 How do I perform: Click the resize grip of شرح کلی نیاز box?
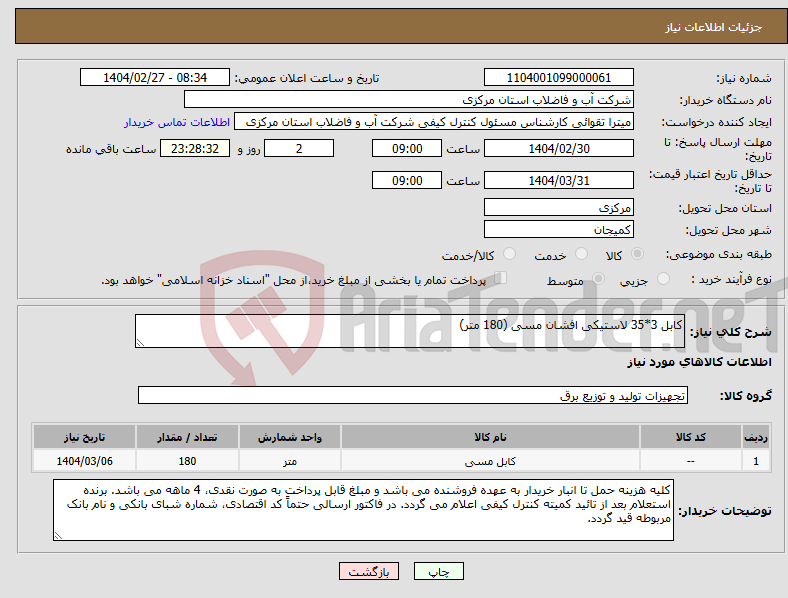point(140,343)
